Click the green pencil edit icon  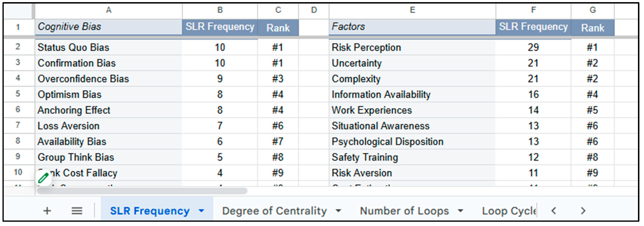(43, 178)
